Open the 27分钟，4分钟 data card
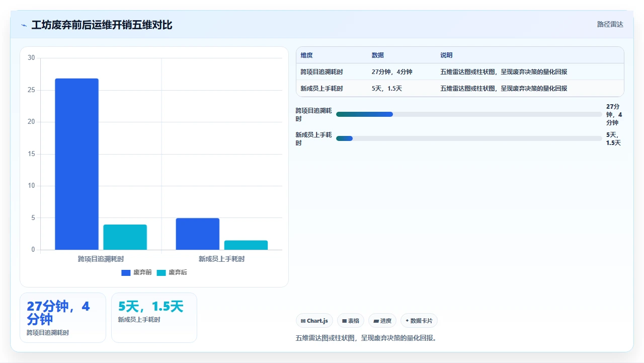 [63, 318]
